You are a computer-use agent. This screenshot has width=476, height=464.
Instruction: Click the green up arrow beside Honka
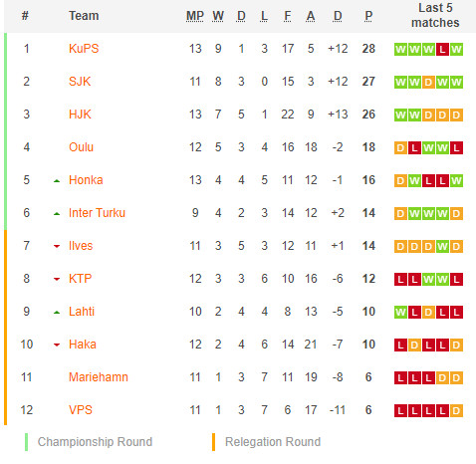[57, 181]
